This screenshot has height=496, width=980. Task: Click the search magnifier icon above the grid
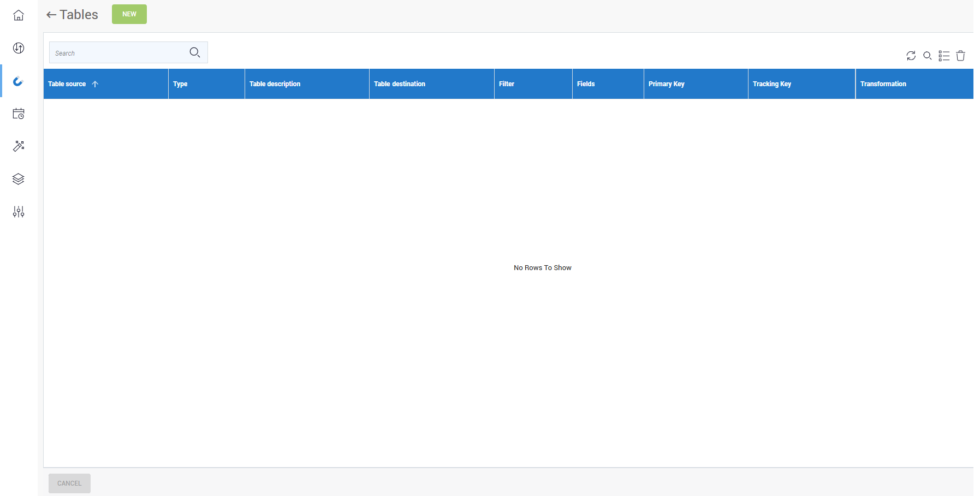pos(927,56)
